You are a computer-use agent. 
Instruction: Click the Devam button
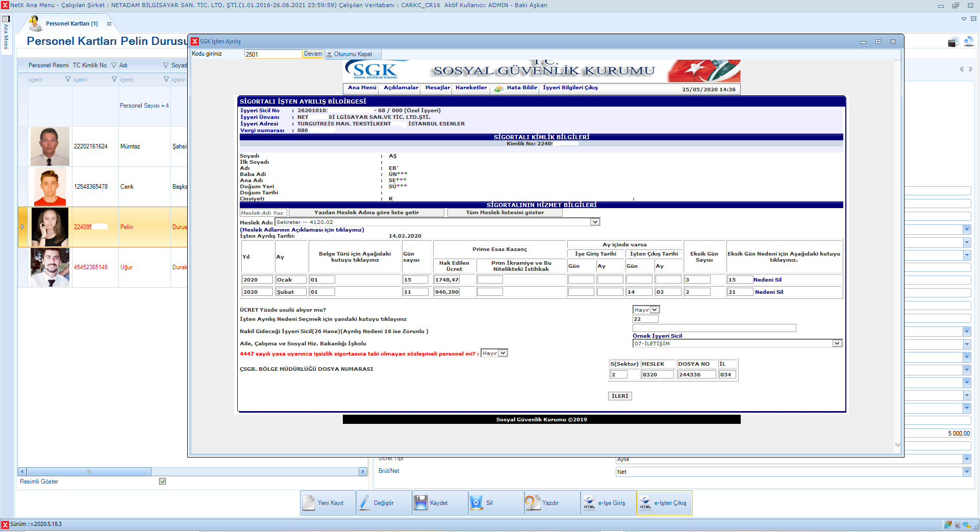click(x=313, y=54)
